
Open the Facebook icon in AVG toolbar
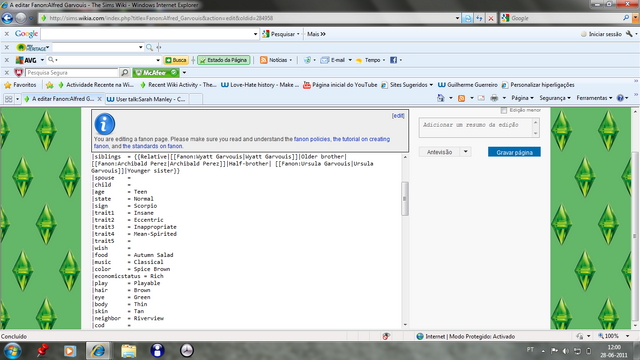(x=393, y=60)
